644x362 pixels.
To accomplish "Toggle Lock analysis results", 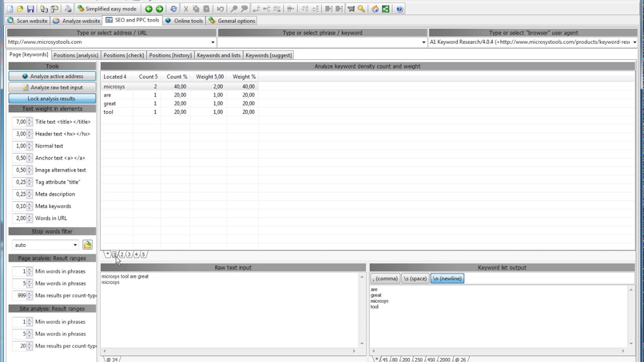I will (52, 99).
